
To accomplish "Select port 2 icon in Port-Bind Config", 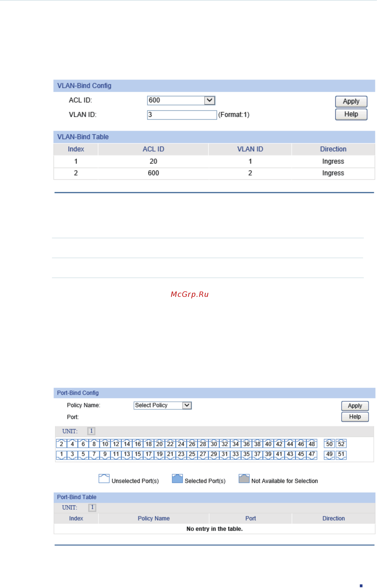I will [61, 444].
